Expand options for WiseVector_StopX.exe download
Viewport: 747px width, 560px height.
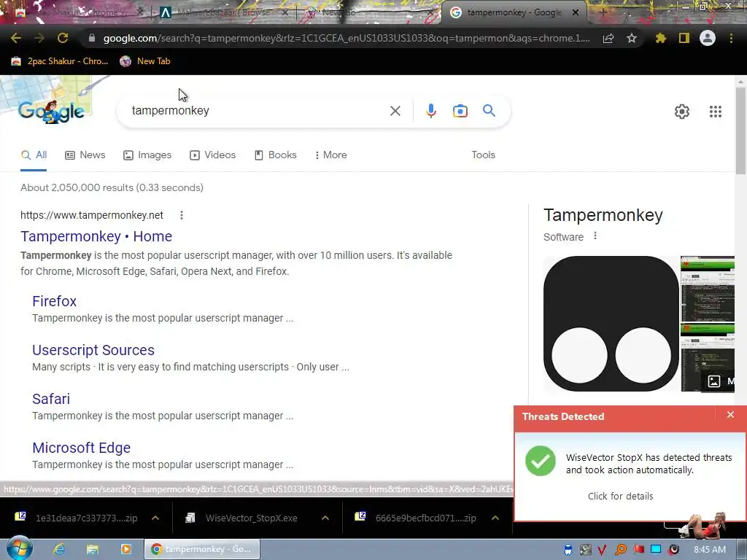click(x=325, y=518)
